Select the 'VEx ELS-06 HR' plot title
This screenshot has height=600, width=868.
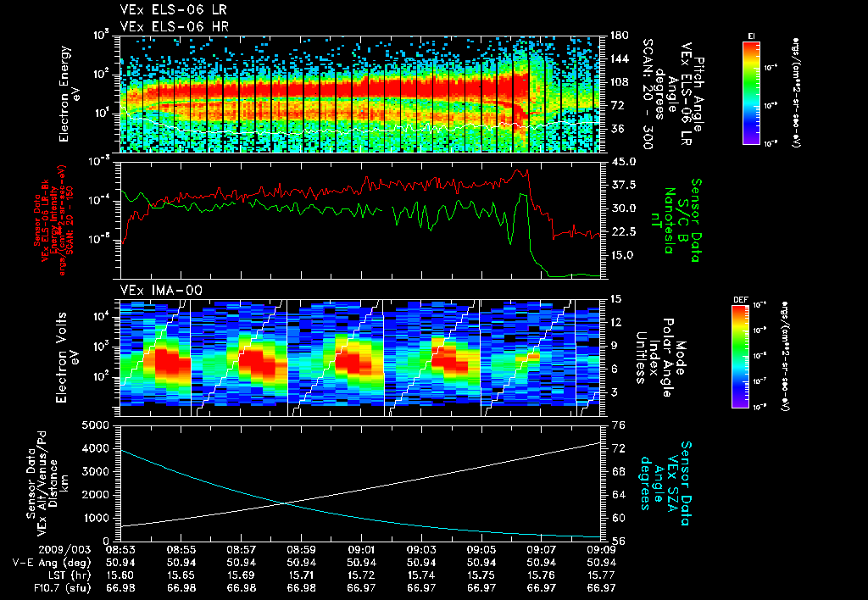tap(175, 26)
